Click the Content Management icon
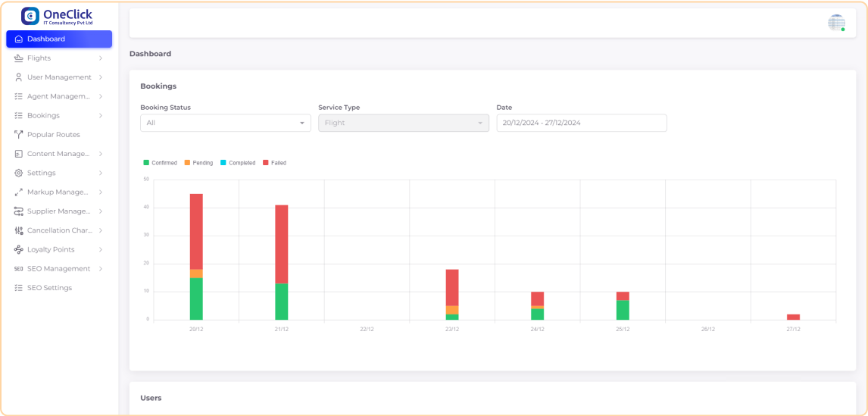 pos(19,154)
